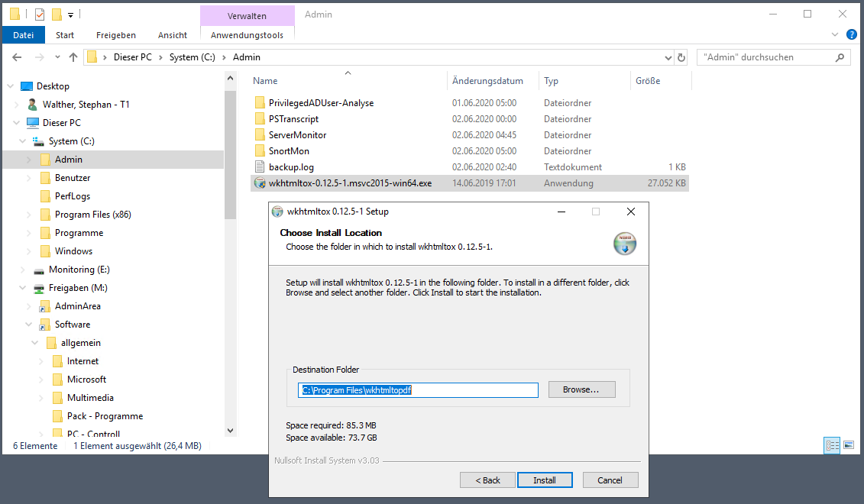864x504 pixels.
Task: Collapse the Software tree node
Action: pyautogui.click(x=29, y=325)
